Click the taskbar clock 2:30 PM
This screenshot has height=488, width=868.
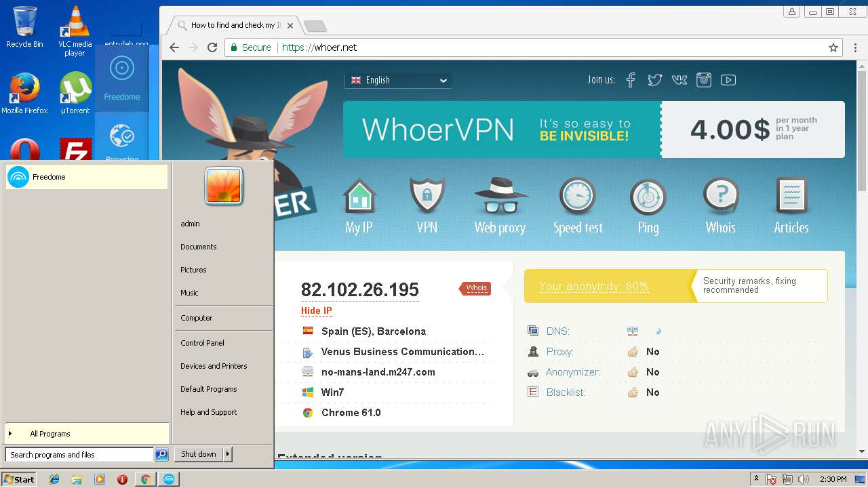coord(833,479)
